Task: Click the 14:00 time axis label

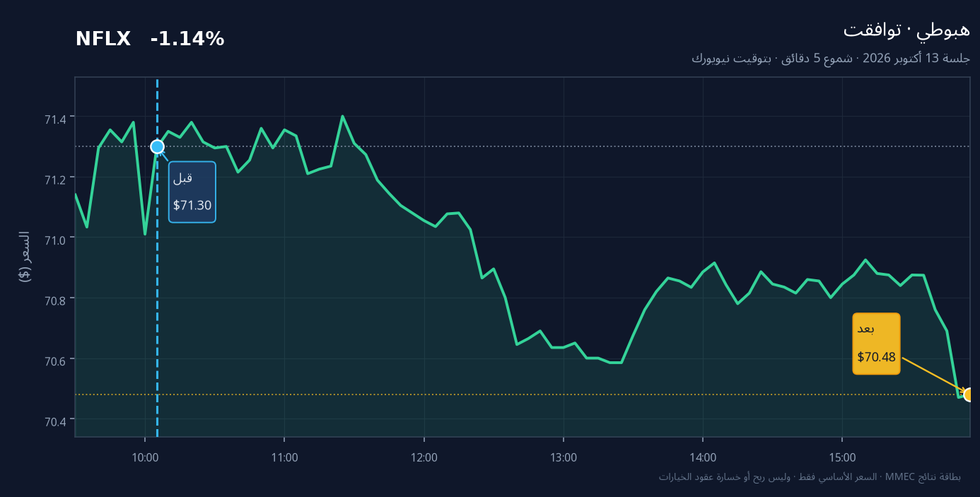Action: click(x=703, y=457)
